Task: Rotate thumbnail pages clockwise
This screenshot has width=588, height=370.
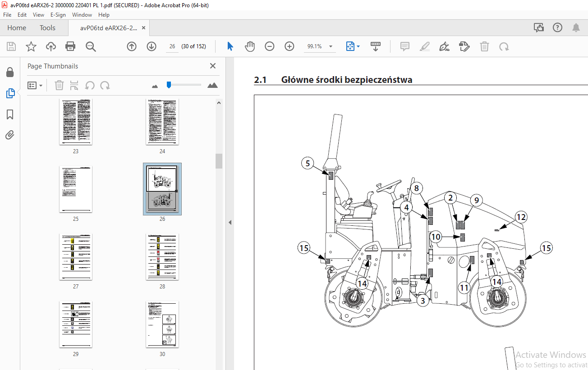Action: tap(105, 85)
